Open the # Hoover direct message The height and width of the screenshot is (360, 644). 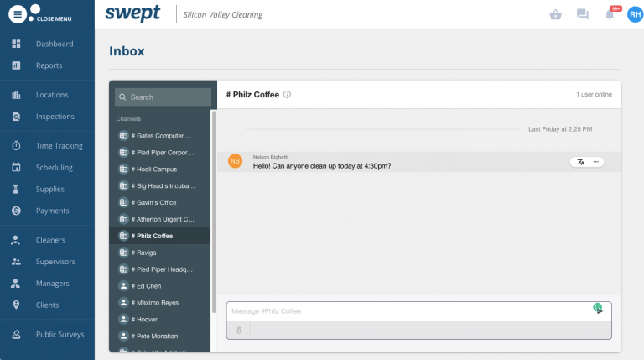point(160,320)
